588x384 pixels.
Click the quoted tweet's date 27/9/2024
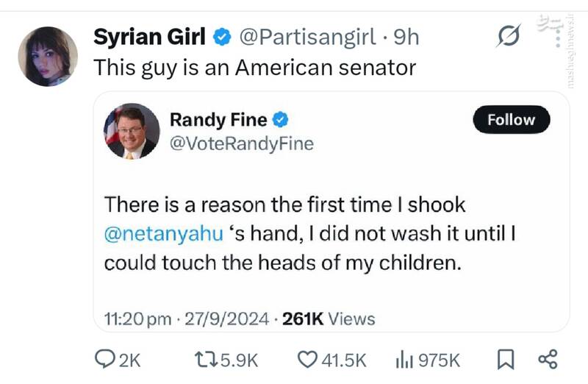tap(226, 319)
